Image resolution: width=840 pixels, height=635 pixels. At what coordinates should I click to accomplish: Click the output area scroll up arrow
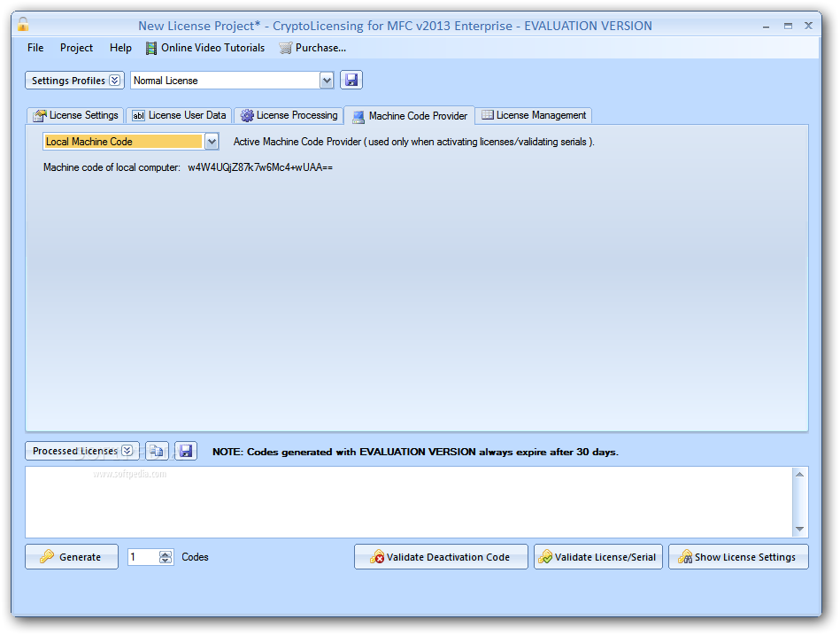pos(799,474)
